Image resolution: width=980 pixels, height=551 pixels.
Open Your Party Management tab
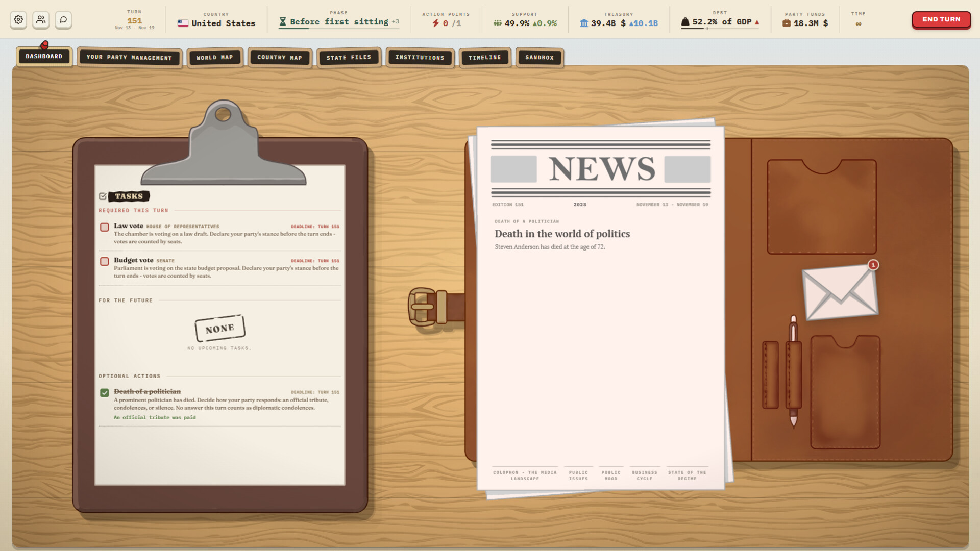point(129,58)
